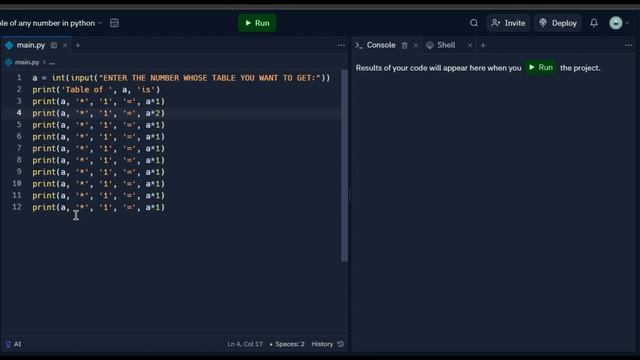Open console pane three-dot menu
Image resolution: width=640 pixels, height=360 pixels.
(x=629, y=45)
